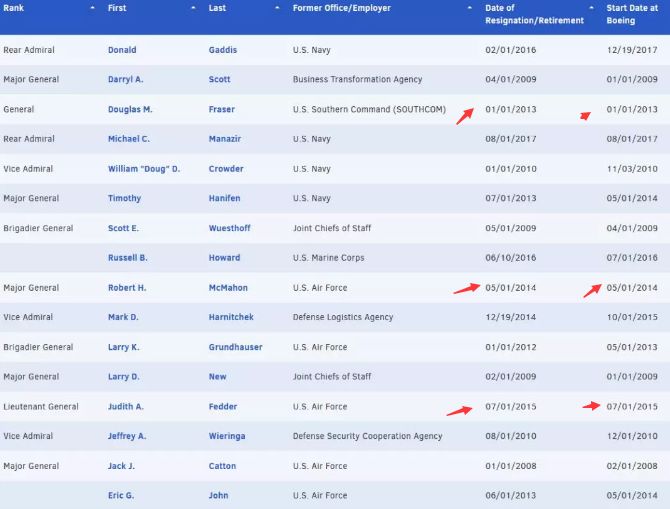Viewport: 670px width, 509px height.
Task: Open the Catton last-name link
Action: pos(222,466)
